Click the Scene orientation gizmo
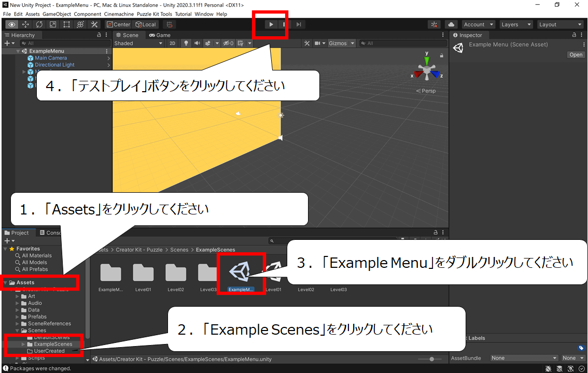The image size is (588, 373). (x=427, y=69)
